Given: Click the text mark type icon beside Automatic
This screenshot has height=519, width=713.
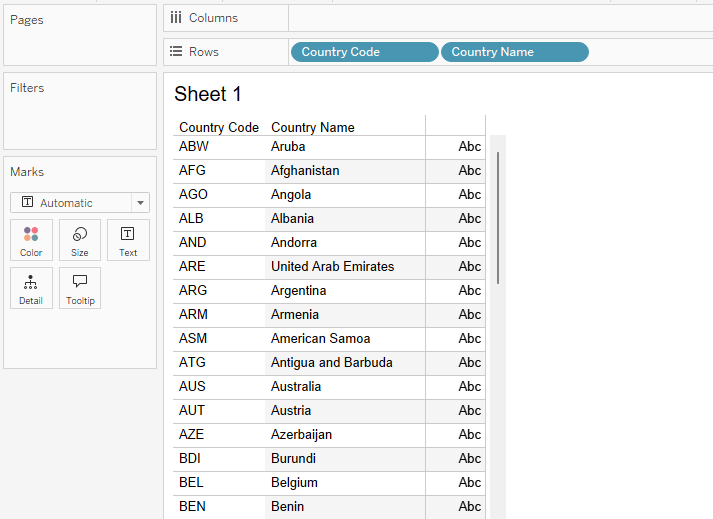Looking at the screenshot, I should click(x=27, y=202).
